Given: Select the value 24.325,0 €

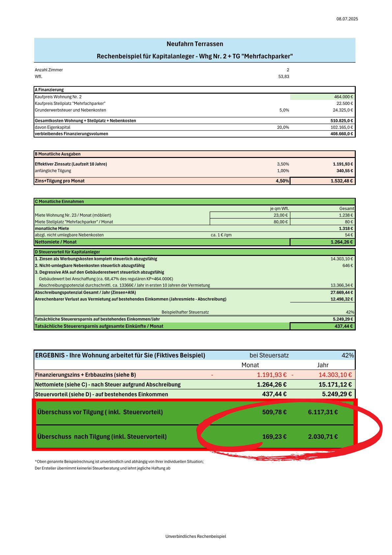Looking at the screenshot, I should pyautogui.click(x=343, y=110).
